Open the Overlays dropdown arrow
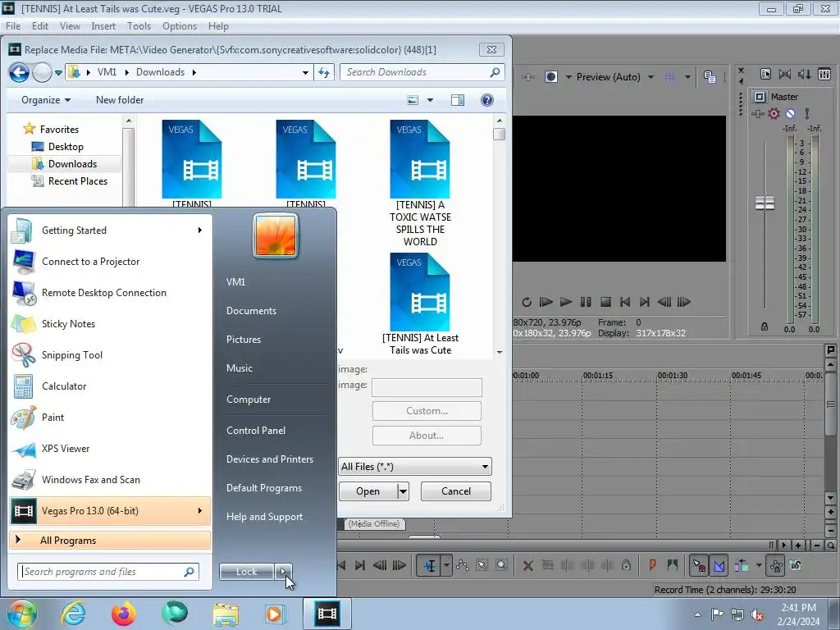Image resolution: width=840 pixels, height=630 pixels. pyautogui.click(x=688, y=77)
